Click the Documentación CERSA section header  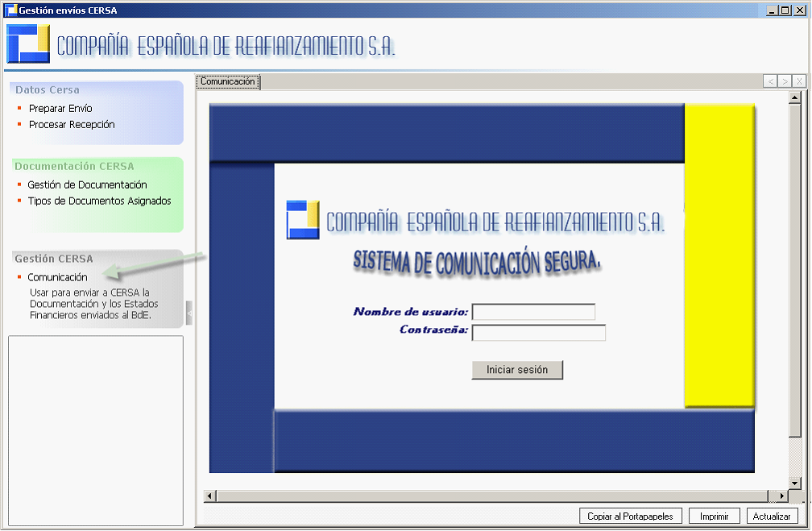pyautogui.click(x=75, y=166)
